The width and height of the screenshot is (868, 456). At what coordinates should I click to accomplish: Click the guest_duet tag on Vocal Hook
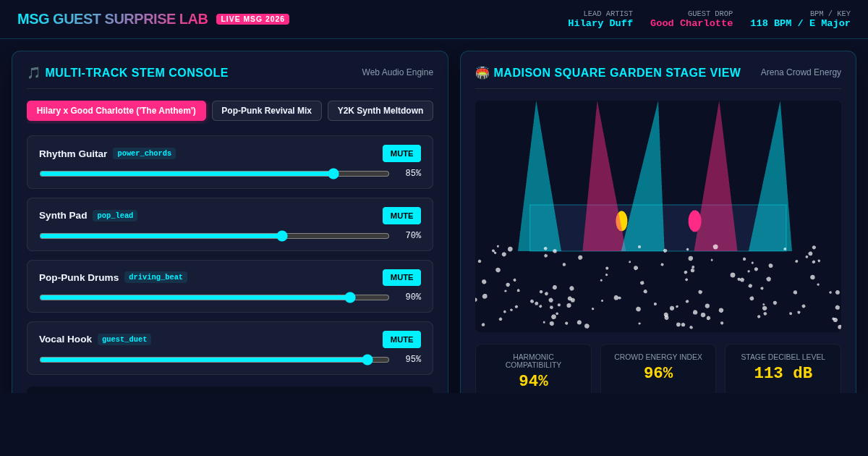(x=124, y=339)
